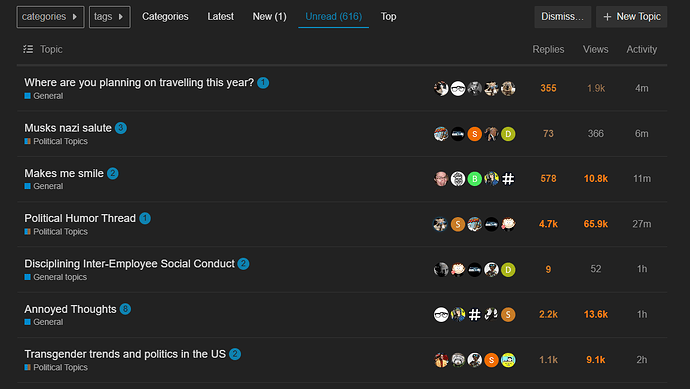
Task: Expand the categories dropdown
Action: pyautogui.click(x=50, y=17)
